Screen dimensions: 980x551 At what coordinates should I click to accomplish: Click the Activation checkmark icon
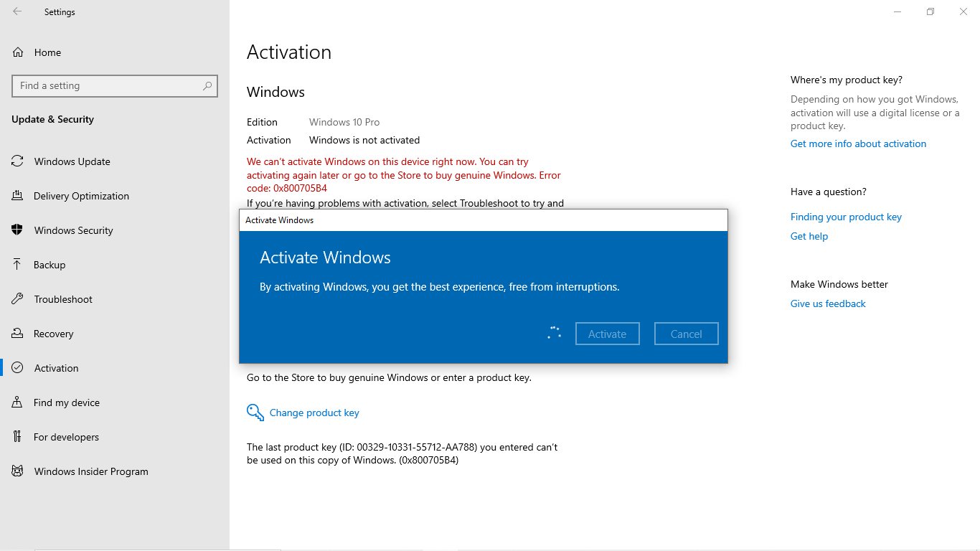(17, 368)
